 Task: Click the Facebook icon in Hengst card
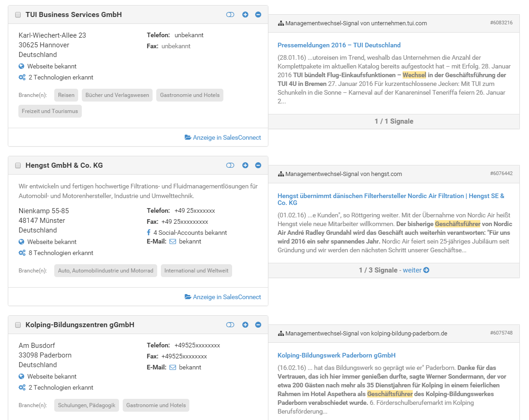(x=148, y=233)
